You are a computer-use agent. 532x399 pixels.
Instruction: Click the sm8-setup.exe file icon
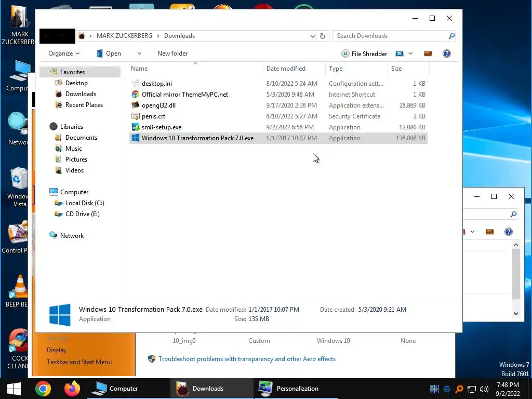click(136, 127)
